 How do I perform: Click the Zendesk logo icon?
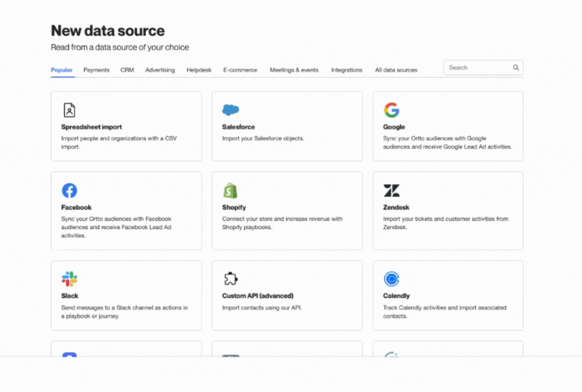[392, 191]
